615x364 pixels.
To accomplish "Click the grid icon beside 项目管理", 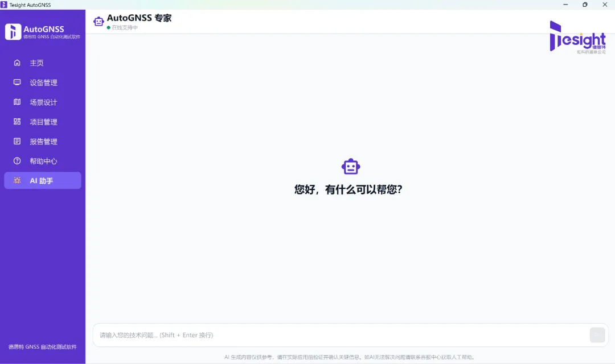I will pyautogui.click(x=17, y=122).
